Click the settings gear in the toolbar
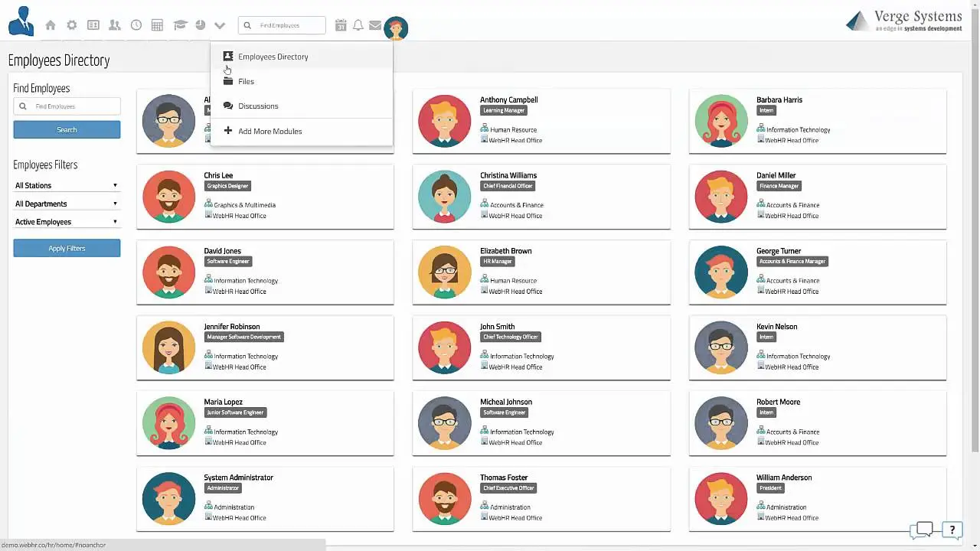 pyautogui.click(x=71, y=24)
